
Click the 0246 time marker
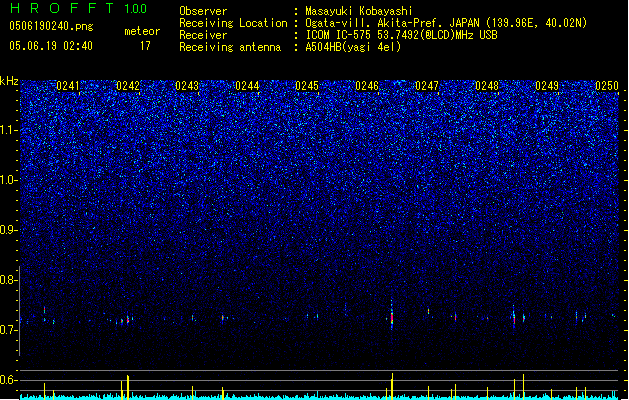click(367, 86)
